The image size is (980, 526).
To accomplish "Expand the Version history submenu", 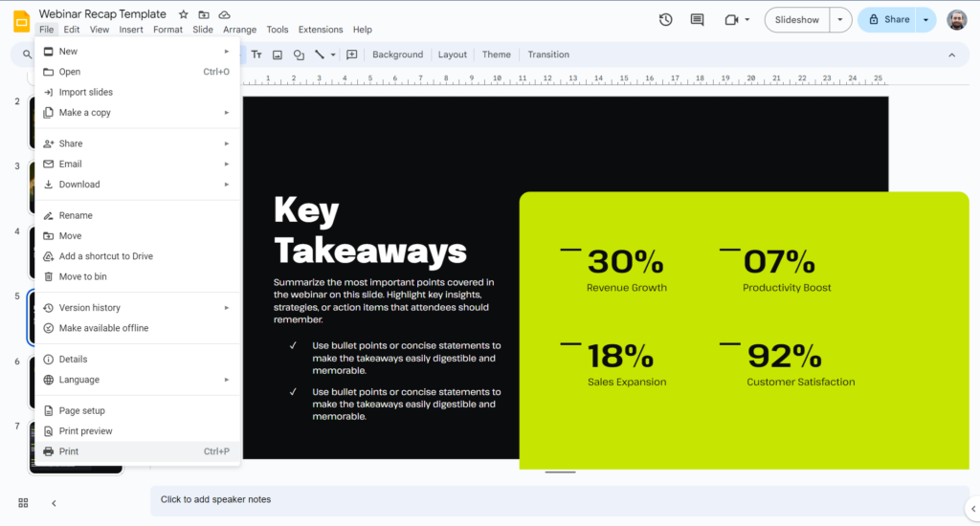I will pos(227,307).
